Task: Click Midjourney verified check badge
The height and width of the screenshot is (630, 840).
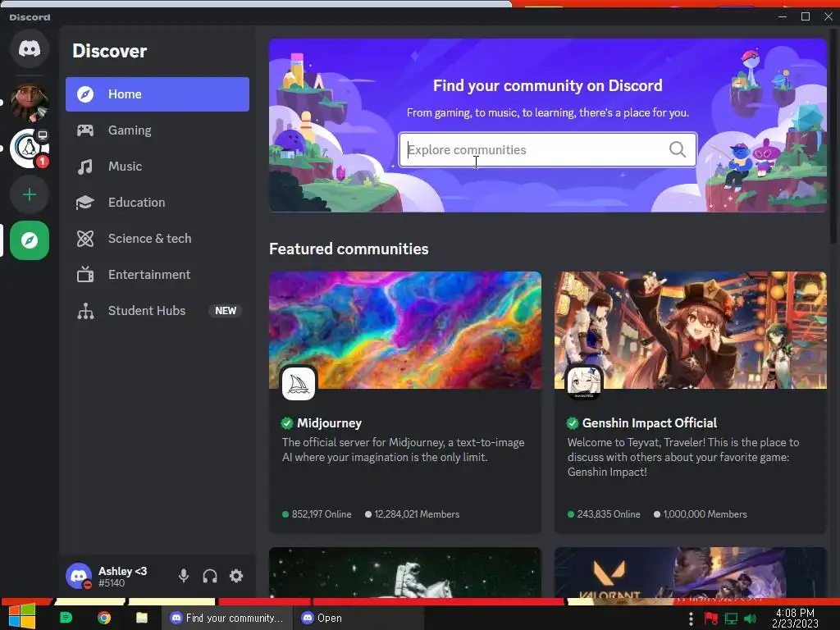Action: click(x=287, y=423)
